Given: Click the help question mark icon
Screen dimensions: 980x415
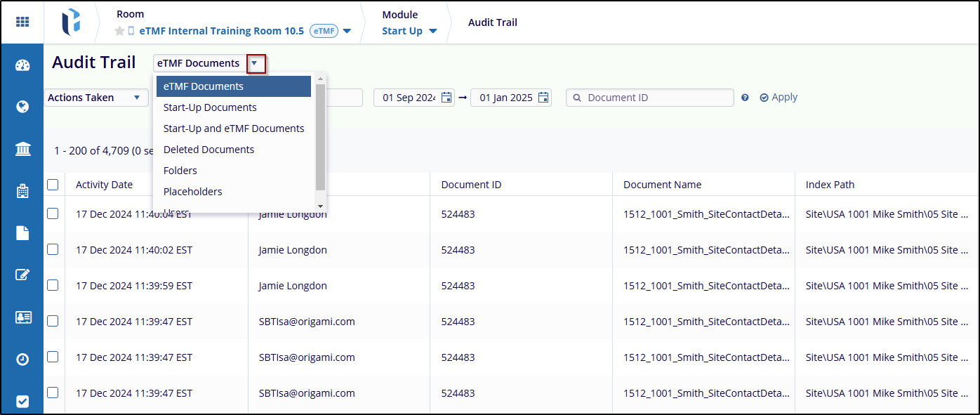Looking at the screenshot, I should point(745,98).
